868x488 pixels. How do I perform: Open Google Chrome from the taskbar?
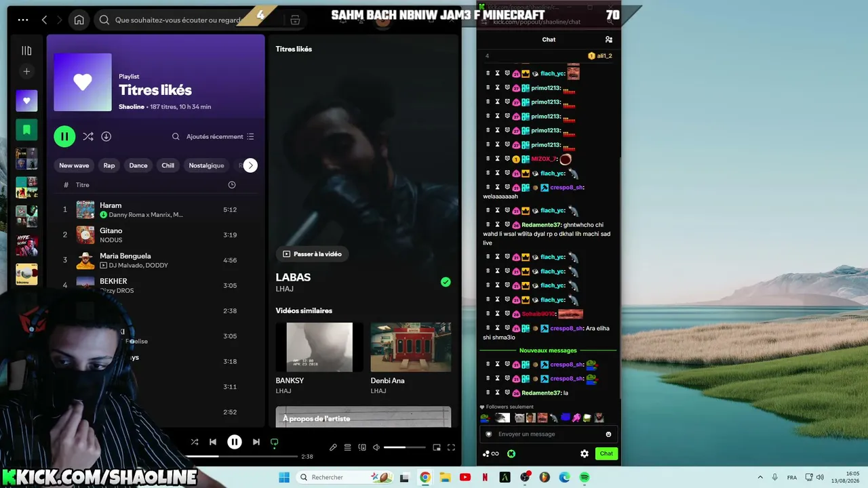coord(425,477)
